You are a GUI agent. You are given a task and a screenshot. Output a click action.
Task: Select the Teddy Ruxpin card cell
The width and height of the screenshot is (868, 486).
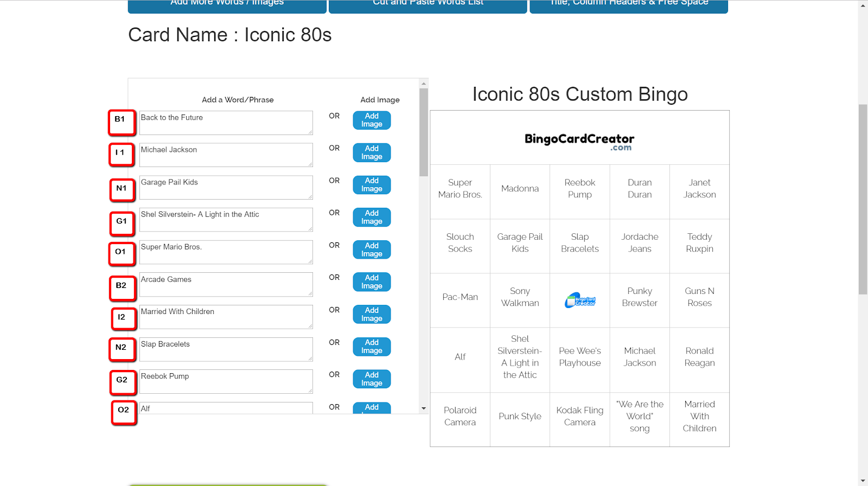(700, 246)
